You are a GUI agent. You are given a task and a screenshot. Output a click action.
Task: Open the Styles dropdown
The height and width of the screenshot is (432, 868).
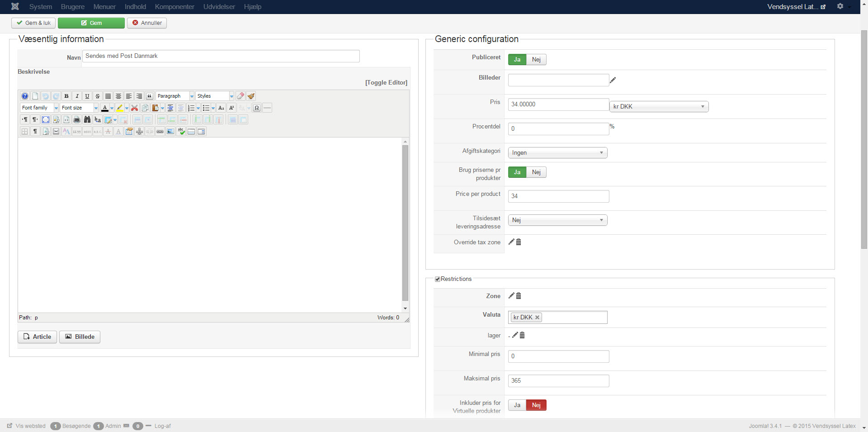(215, 96)
